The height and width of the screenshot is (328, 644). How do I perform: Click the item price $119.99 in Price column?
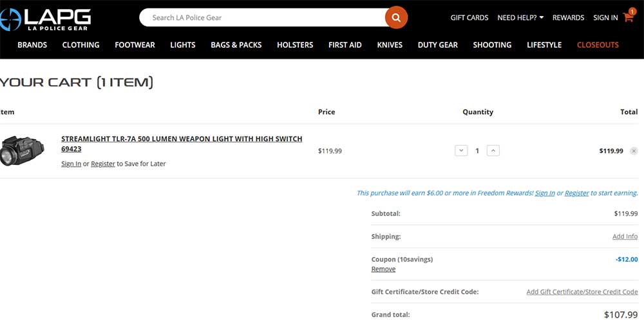coord(330,151)
